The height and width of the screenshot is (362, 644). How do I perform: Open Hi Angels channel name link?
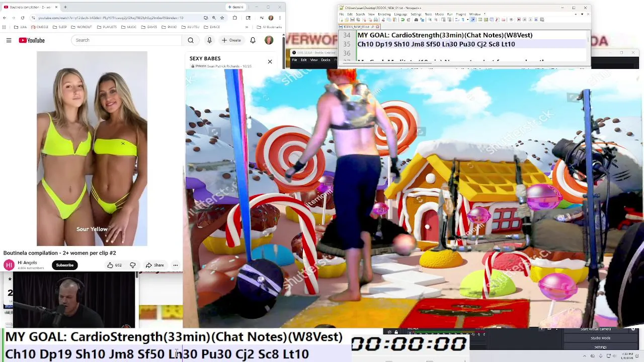click(27, 262)
